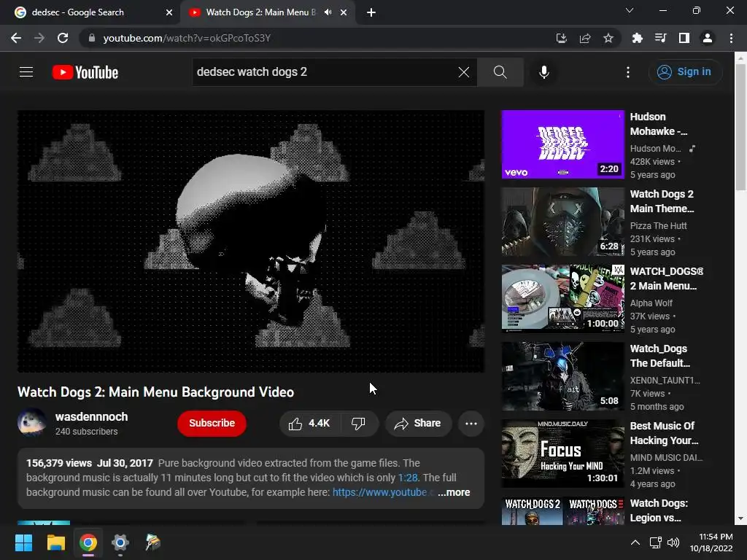Open Watch Dogs 2 Main Theme thumbnail
Screen dimensions: 747x560
click(x=562, y=222)
